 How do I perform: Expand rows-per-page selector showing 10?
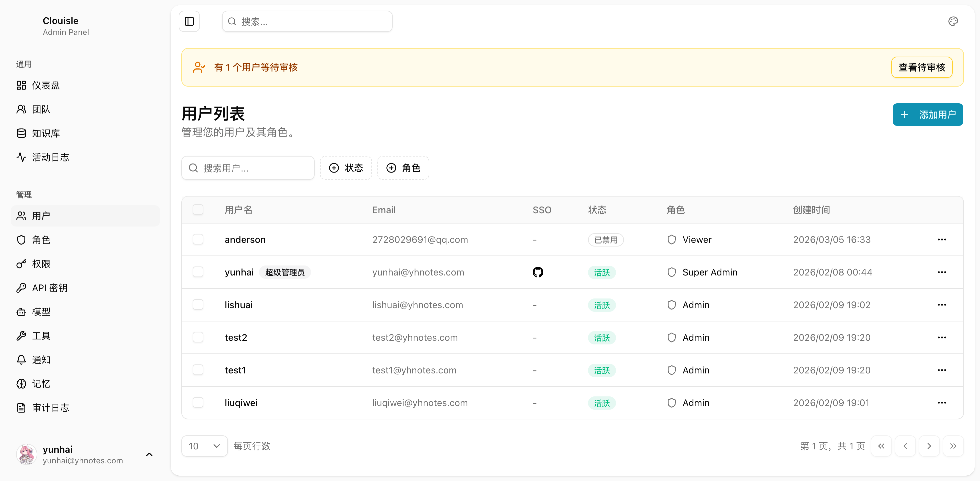point(204,446)
